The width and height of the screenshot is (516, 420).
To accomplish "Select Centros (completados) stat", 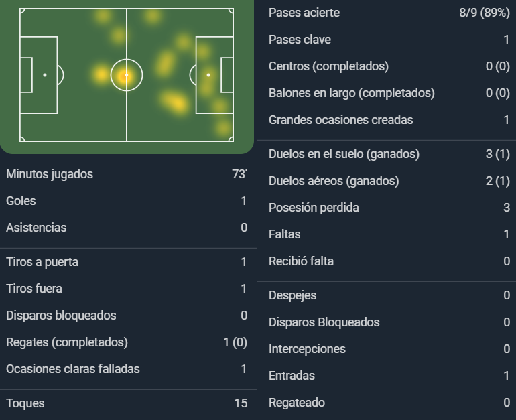I will (x=389, y=66).
